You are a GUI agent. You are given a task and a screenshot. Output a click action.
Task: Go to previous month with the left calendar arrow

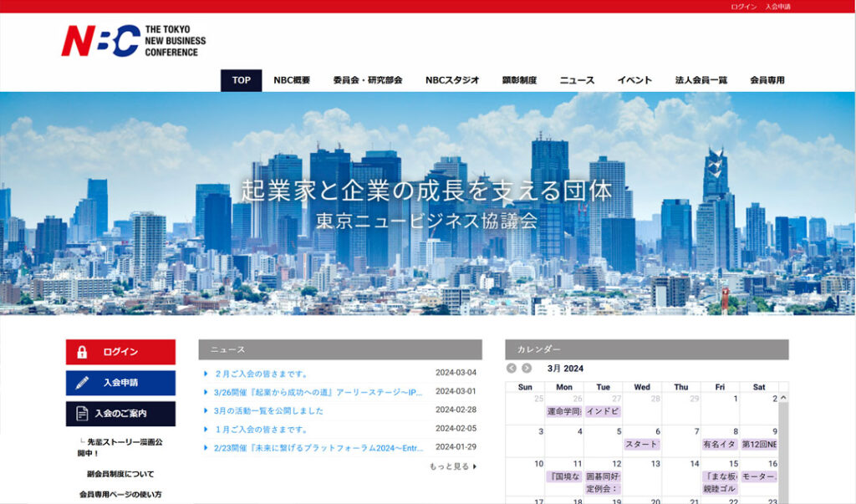pos(512,368)
